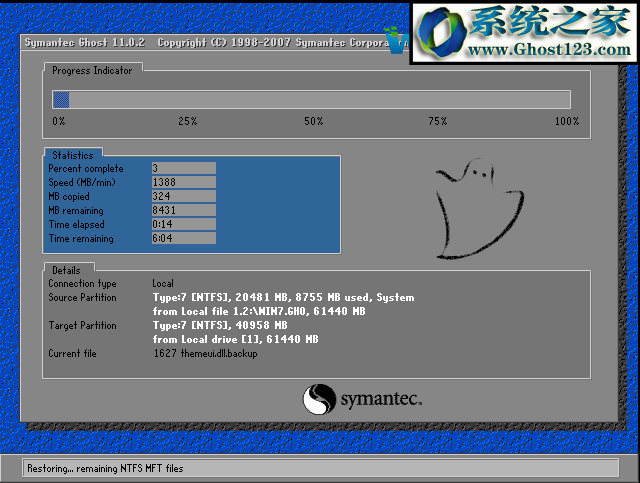Image resolution: width=640 pixels, height=483 pixels.
Task: Click the Percent complete value 3
Action: click(x=184, y=168)
